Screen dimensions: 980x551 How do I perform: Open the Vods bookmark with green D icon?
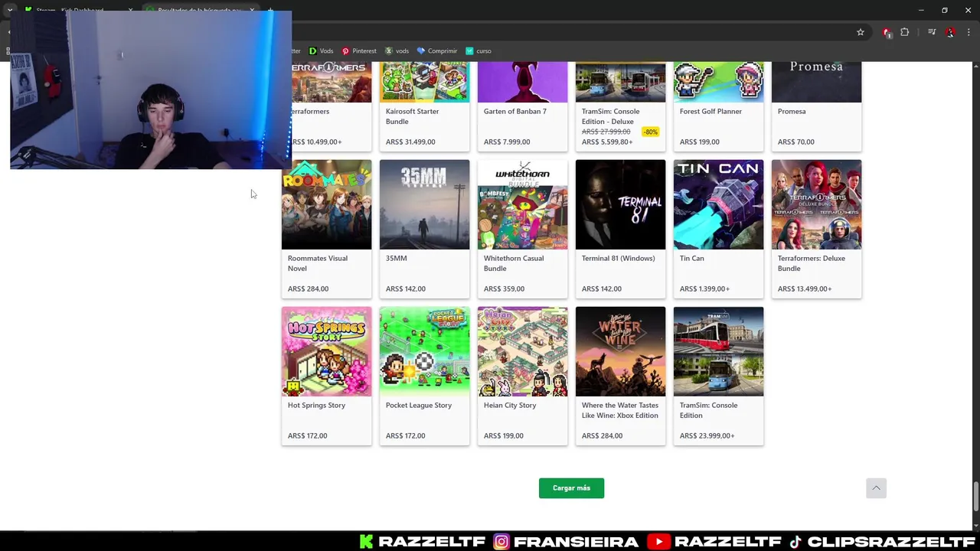click(x=321, y=51)
